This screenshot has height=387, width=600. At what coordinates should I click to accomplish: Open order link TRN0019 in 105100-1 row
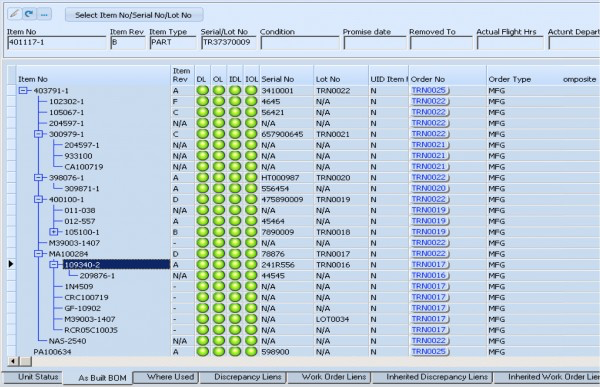(x=429, y=232)
